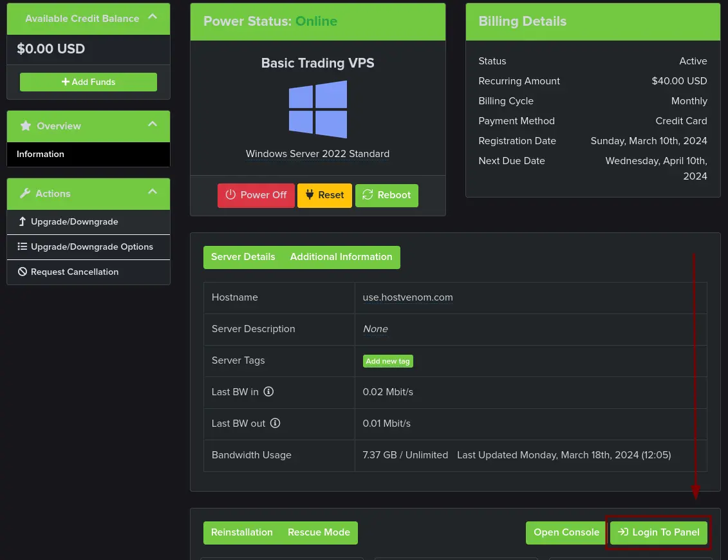The image size is (728, 560).
Task: Open the info icon next to Last BW in
Action: [268, 391]
